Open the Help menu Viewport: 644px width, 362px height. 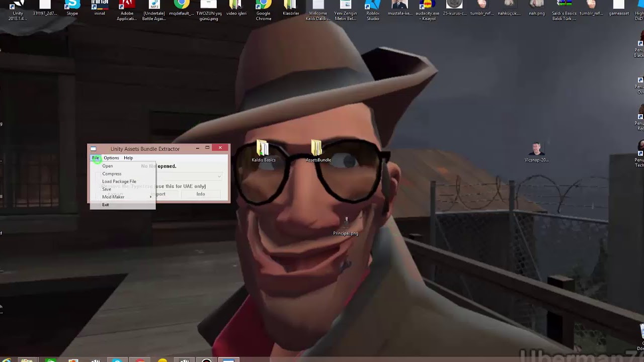(x=128, y=158)
